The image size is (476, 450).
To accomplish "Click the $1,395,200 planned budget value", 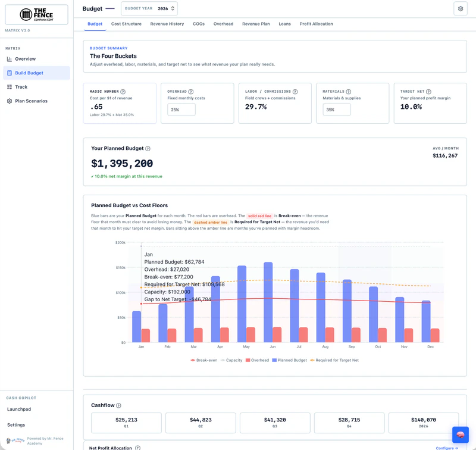I will pyautogui.click(x=122, y=163).
